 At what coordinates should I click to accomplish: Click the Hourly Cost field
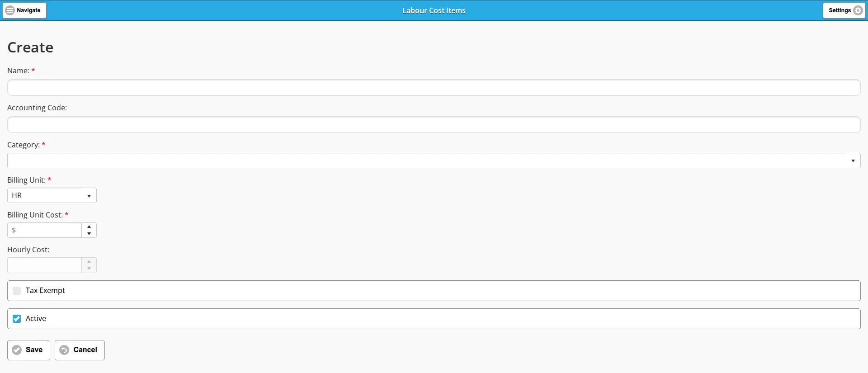[x=45, y=265]
